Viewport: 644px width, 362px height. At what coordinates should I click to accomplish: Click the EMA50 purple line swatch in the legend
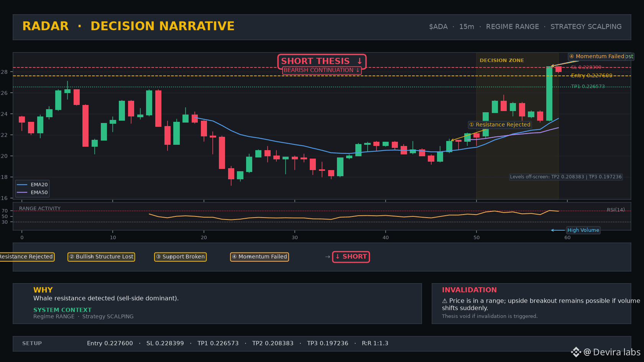coord(22,193)
